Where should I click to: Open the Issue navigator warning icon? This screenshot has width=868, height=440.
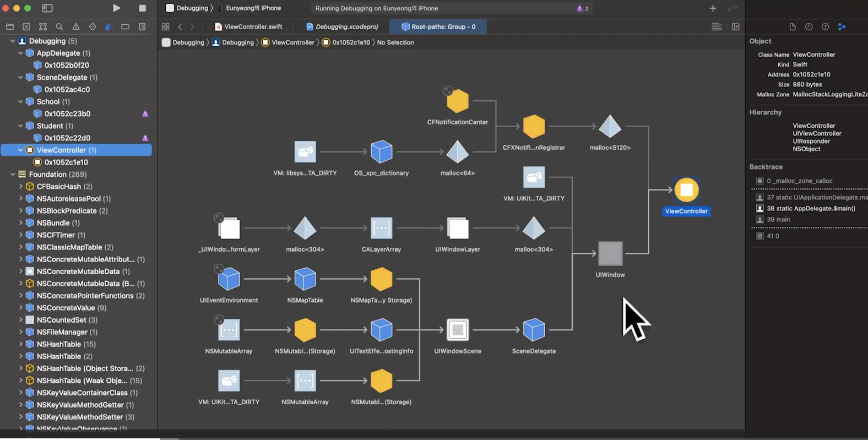tap(76, 26)
